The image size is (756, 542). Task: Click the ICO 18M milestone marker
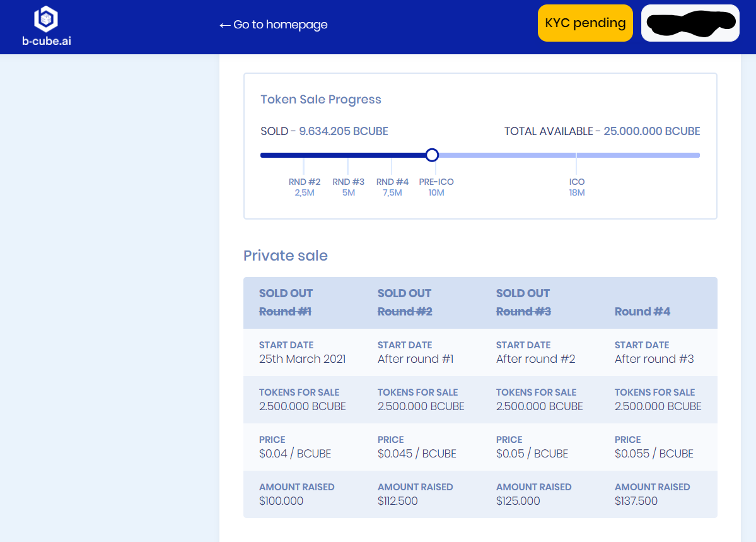point(577,187)
